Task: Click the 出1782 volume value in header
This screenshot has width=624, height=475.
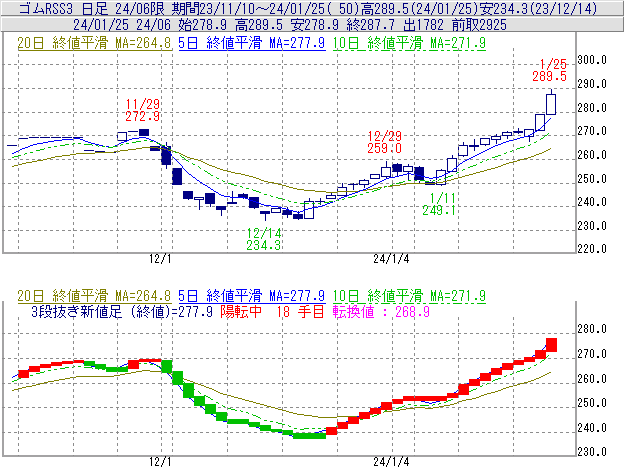Action: 423,25
